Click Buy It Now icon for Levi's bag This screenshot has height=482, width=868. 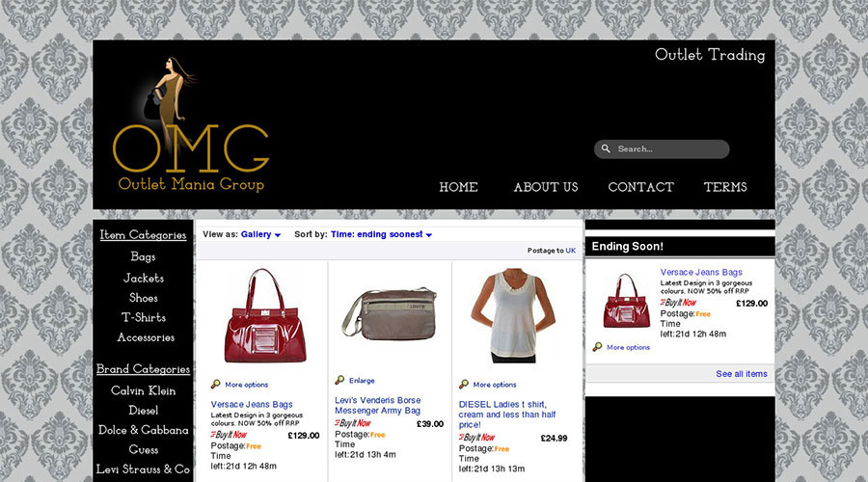pyautogui.click(x=353, y=423)
